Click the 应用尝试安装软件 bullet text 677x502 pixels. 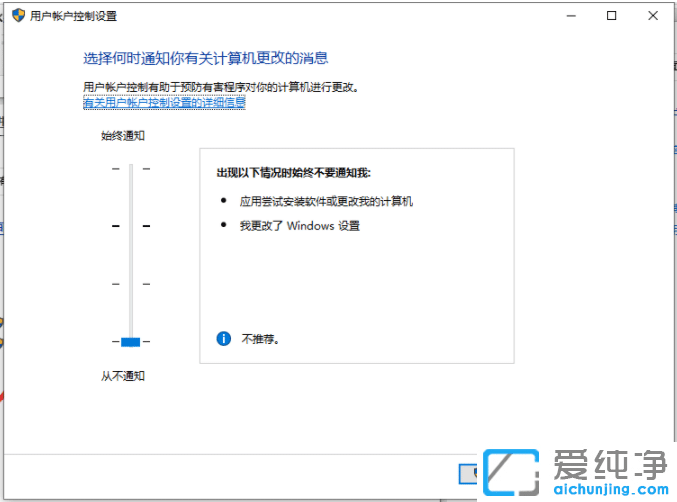[x=326, y=201]
